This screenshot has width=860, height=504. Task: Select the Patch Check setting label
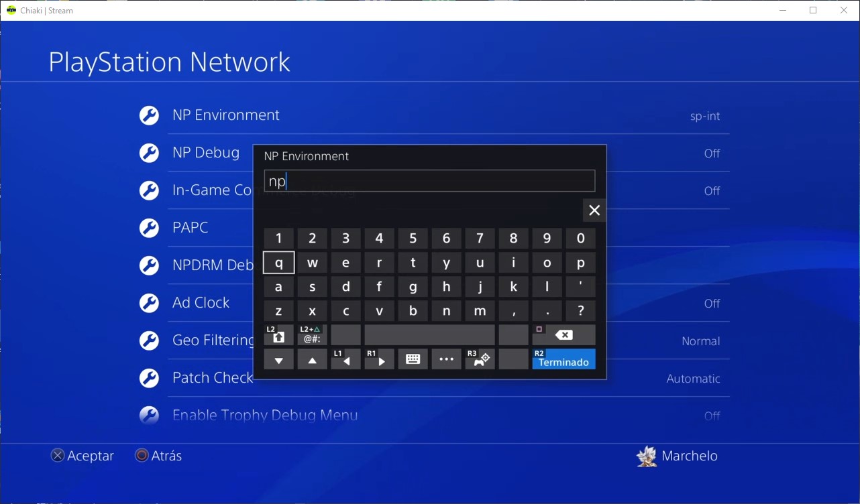pos(213,378)
